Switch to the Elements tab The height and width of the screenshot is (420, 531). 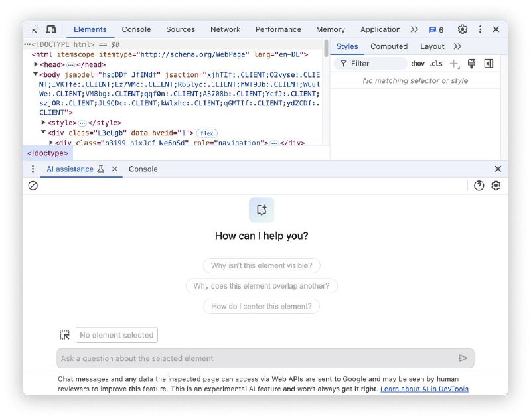pos(90,29)
